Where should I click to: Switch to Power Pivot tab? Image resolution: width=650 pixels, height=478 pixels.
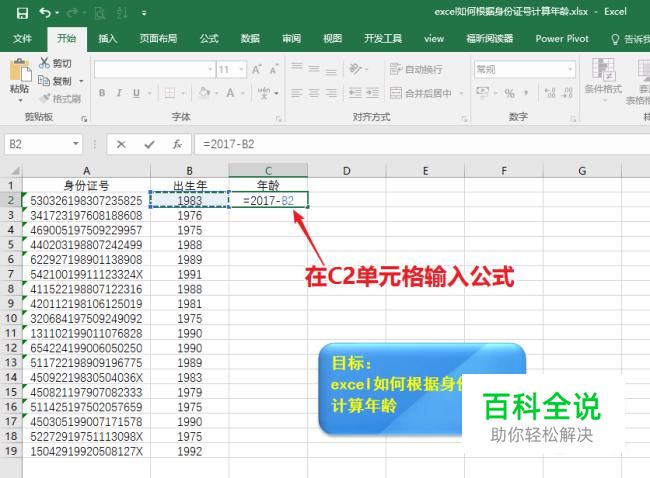[x=562, y=39]
